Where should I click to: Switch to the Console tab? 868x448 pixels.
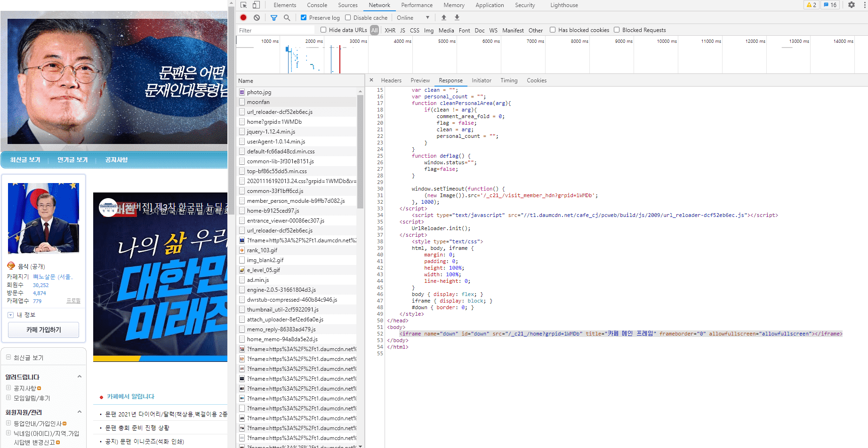coord(317,5)
